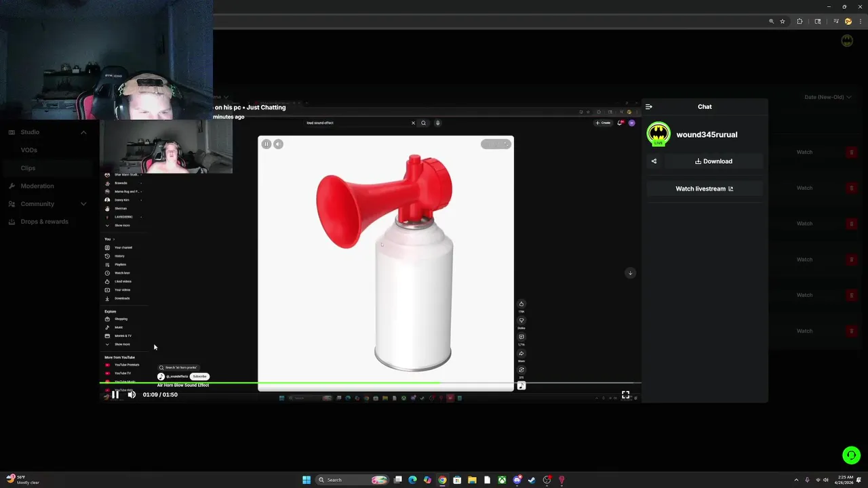868x488 pixels.
Task: Open the 56°F weather widget
Action: point(23,480)
